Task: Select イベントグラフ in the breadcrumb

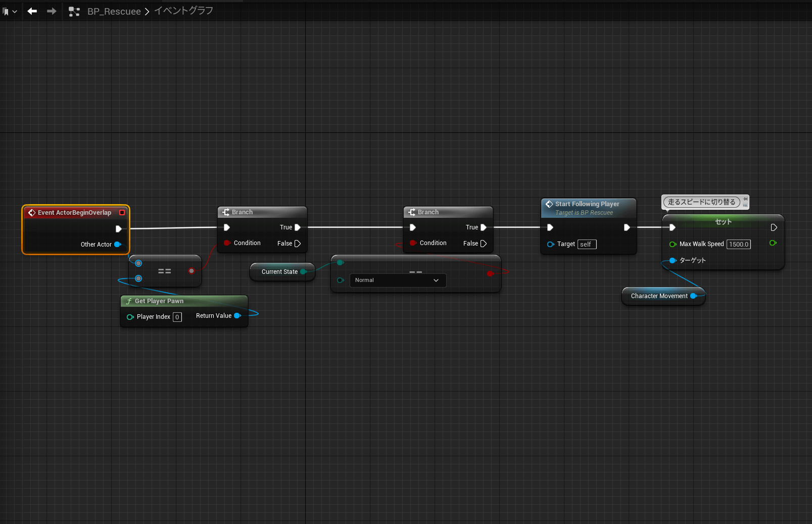Action: click(x=183, y=11)
